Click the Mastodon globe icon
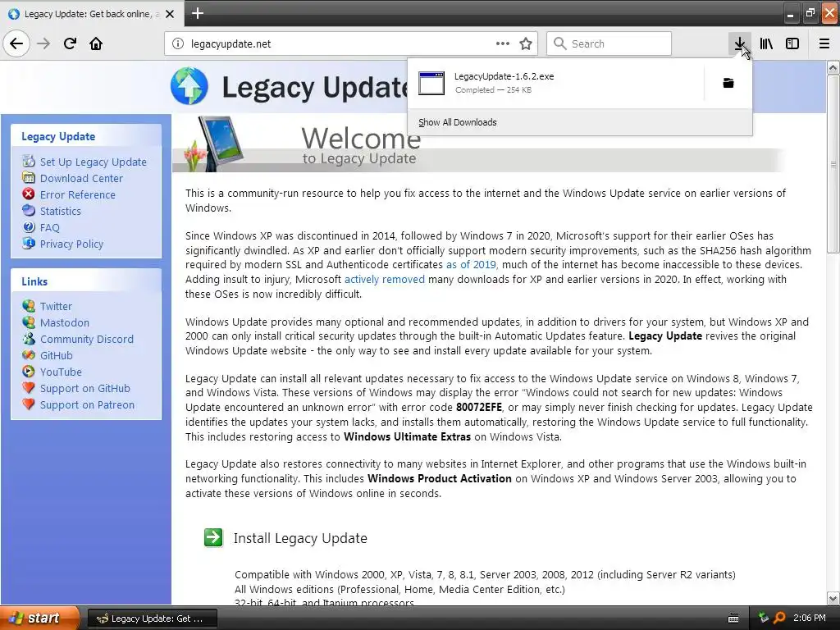Viewport: 840px width, 630px height. pos(29,322)
